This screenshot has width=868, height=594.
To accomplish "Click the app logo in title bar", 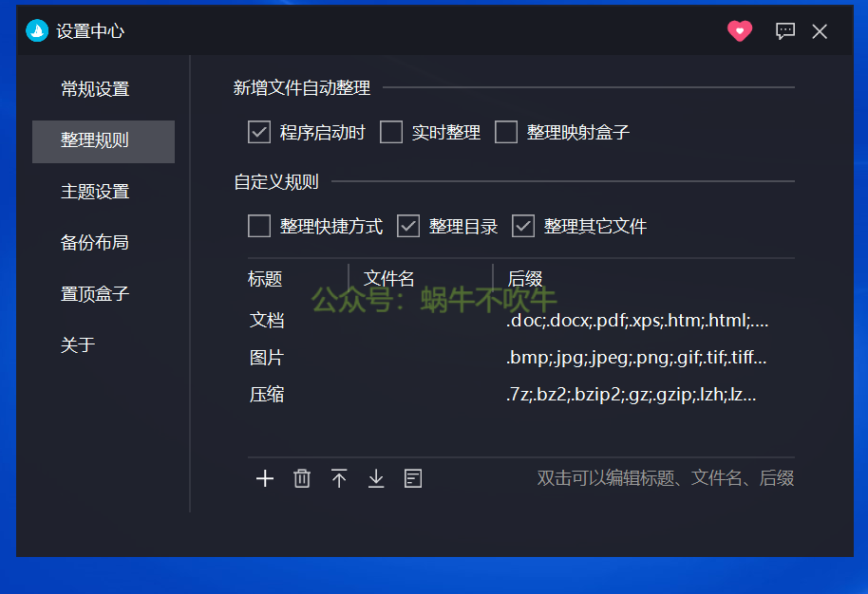I will tap(37, 31).
